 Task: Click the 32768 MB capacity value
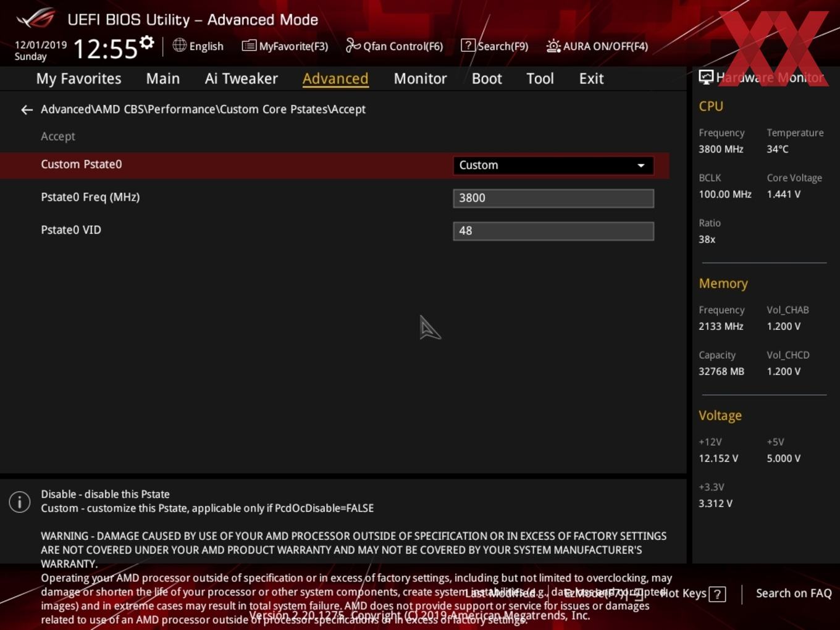(721, 371)
